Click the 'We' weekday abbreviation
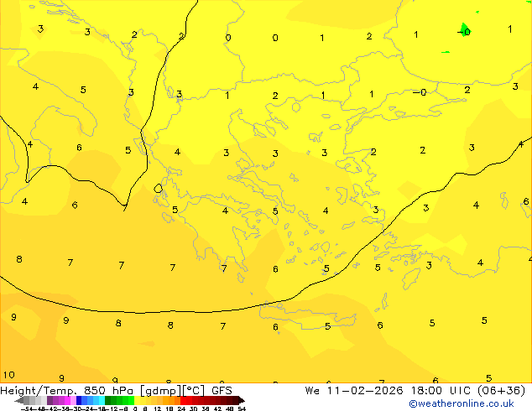 pyautogui.click(x=312, y=391)
